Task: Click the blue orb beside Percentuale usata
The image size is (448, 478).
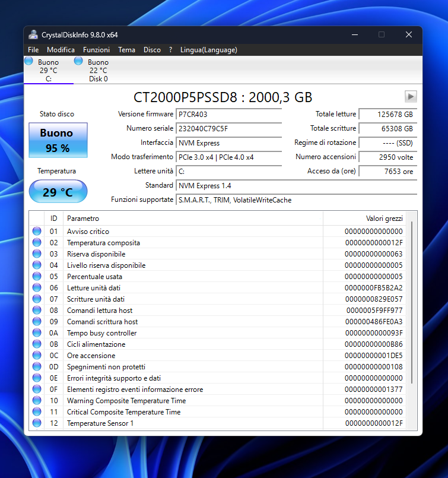Action: point(37,276)
